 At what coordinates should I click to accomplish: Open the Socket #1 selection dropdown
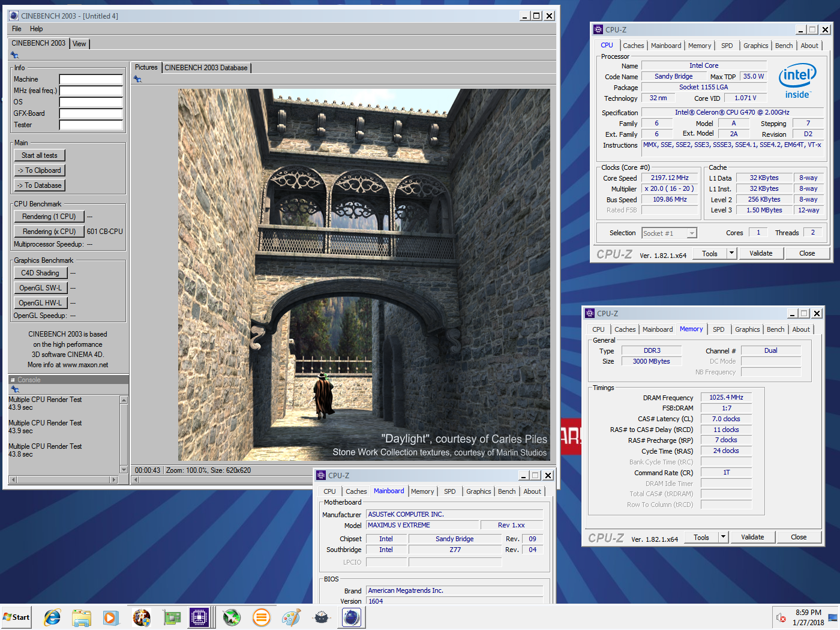[692, 233]
